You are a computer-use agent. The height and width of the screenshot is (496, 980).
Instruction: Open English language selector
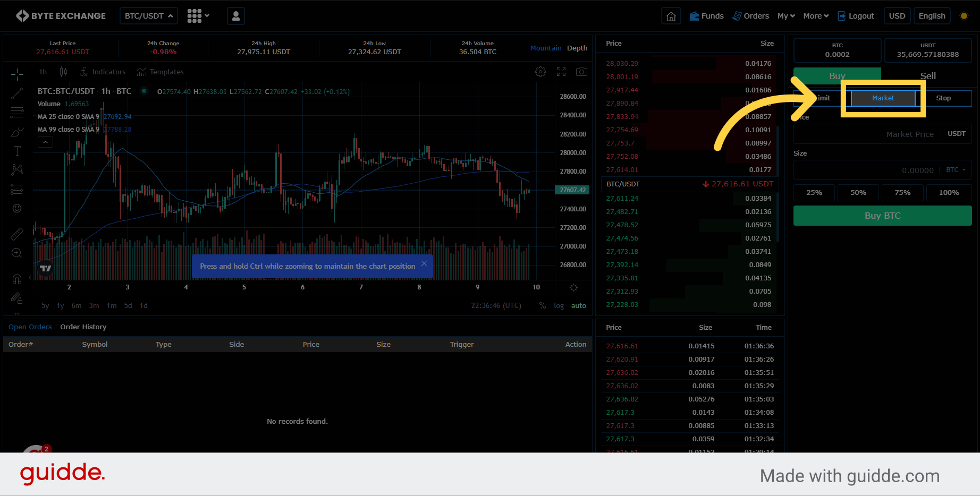(x=932, y=16)
